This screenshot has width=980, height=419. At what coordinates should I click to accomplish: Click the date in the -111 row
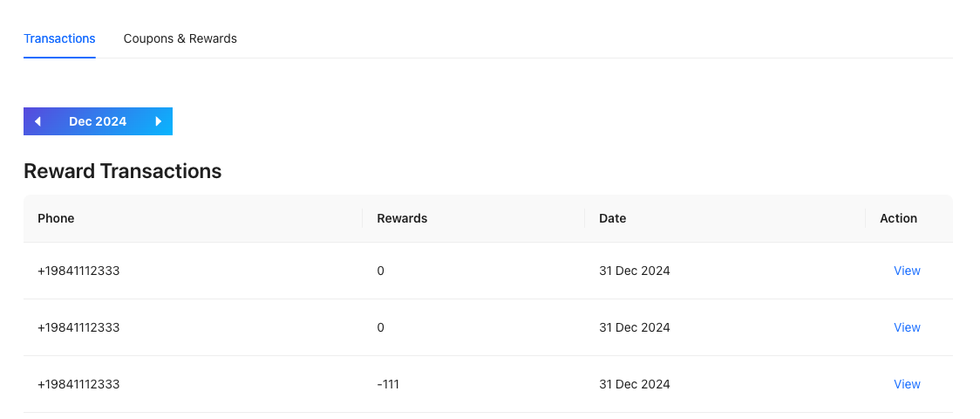(x=635, y=384)
